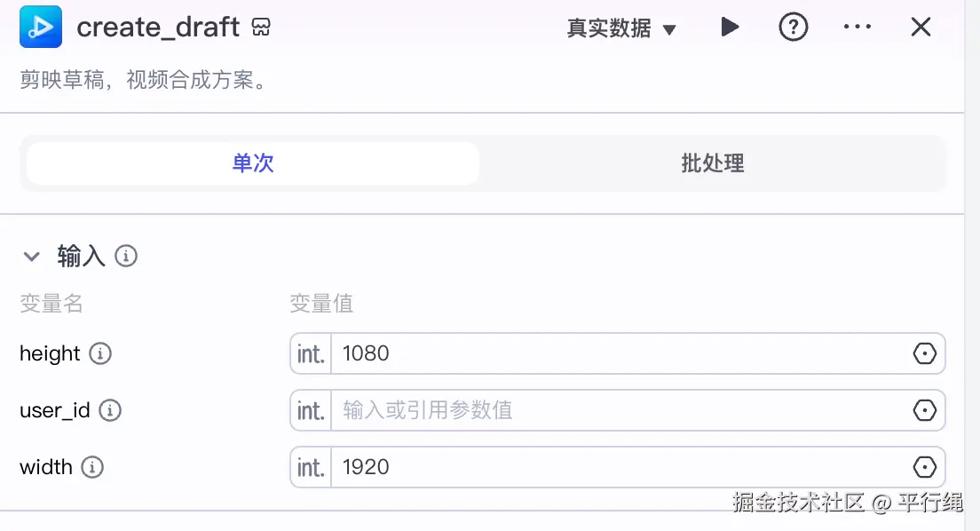980x531 pixels.
Task: Click the create_draft plugin logo icon
Action: tap(41, 27)
